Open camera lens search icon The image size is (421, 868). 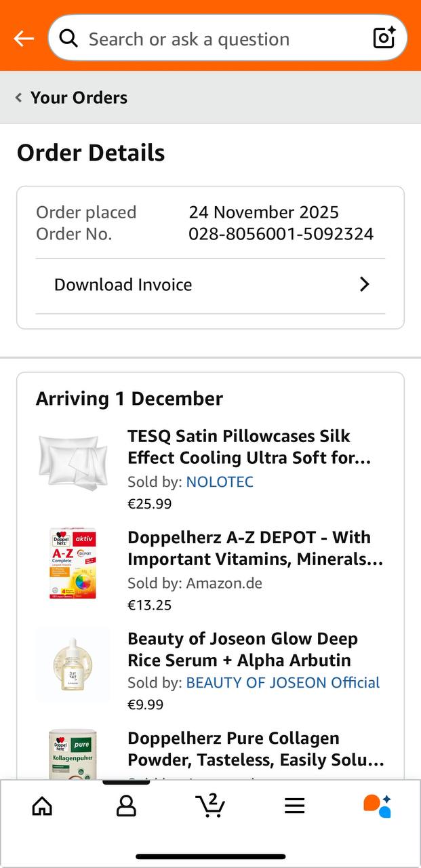(384, 39)
